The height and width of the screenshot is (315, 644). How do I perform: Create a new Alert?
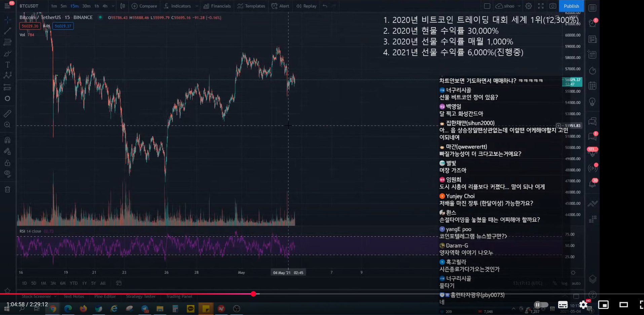[x=280, y=6]
